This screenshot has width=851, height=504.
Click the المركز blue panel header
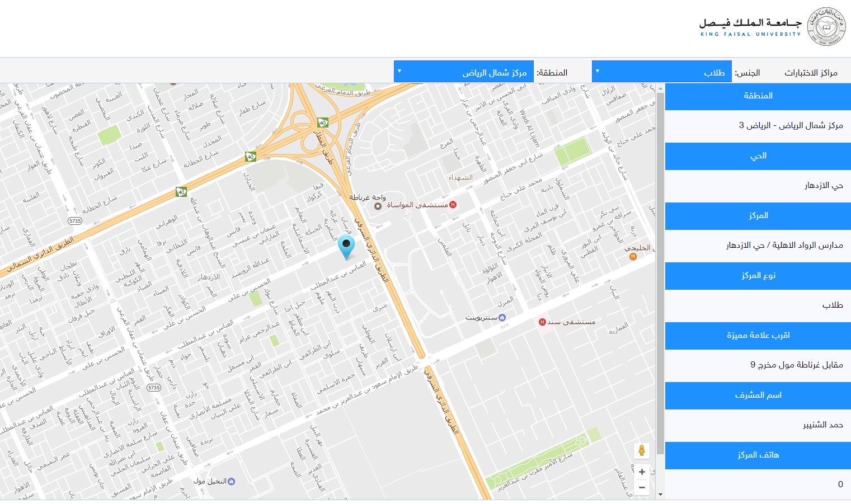pyautogui.click(x=758, y=216)
